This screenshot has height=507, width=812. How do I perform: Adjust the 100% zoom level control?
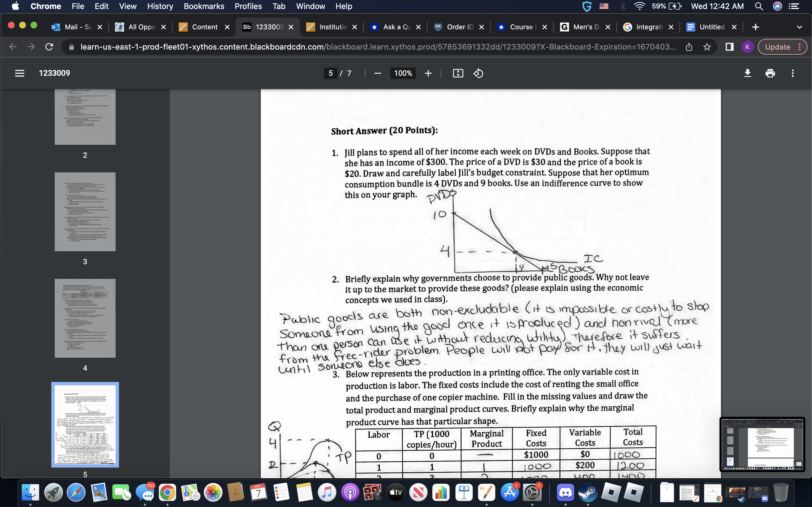point(402,73)
